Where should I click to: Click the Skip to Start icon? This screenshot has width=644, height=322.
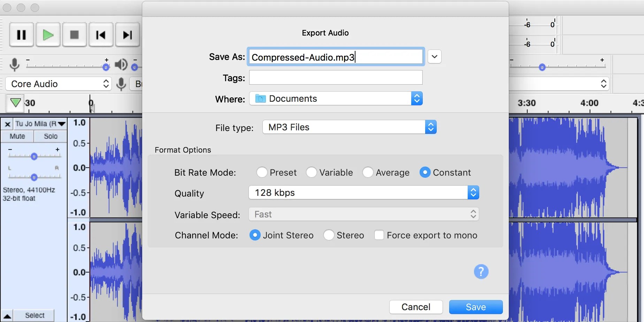click(101, 34)
